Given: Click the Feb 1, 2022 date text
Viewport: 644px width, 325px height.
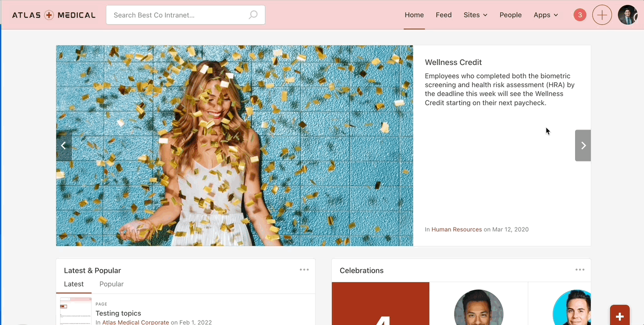Looking at the screenshot, I should coord(195,323).
